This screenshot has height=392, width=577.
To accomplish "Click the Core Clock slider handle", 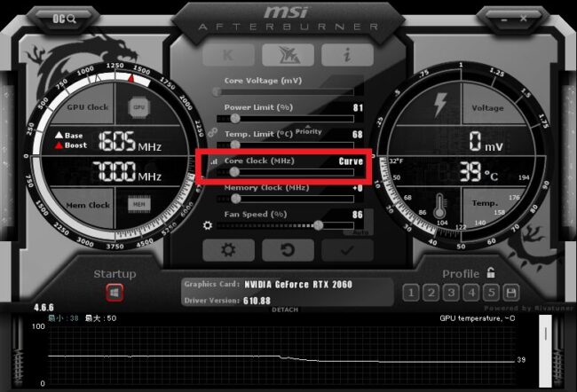I will [x=234, y=172].
